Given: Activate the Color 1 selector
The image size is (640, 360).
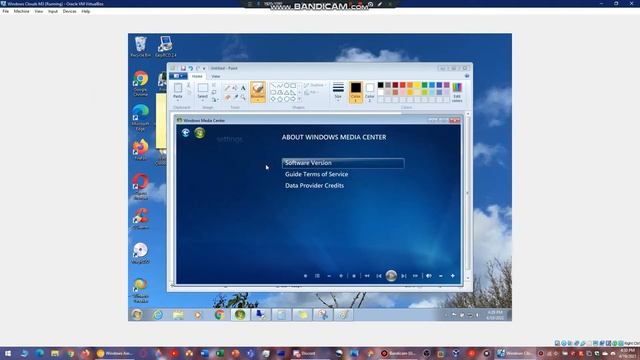Looking at the screenshot, I should point(356,92).
